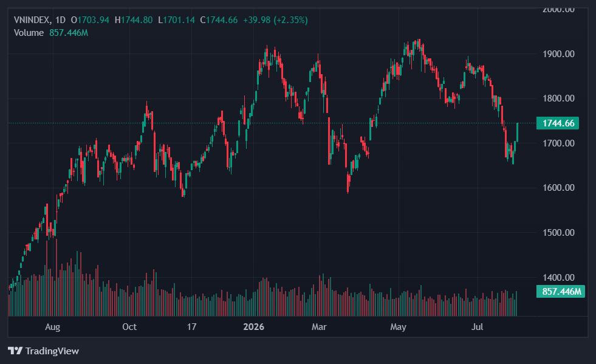Open the TradingView text link
This screenshot has width=596, height=364.
(x=52, y=351)
